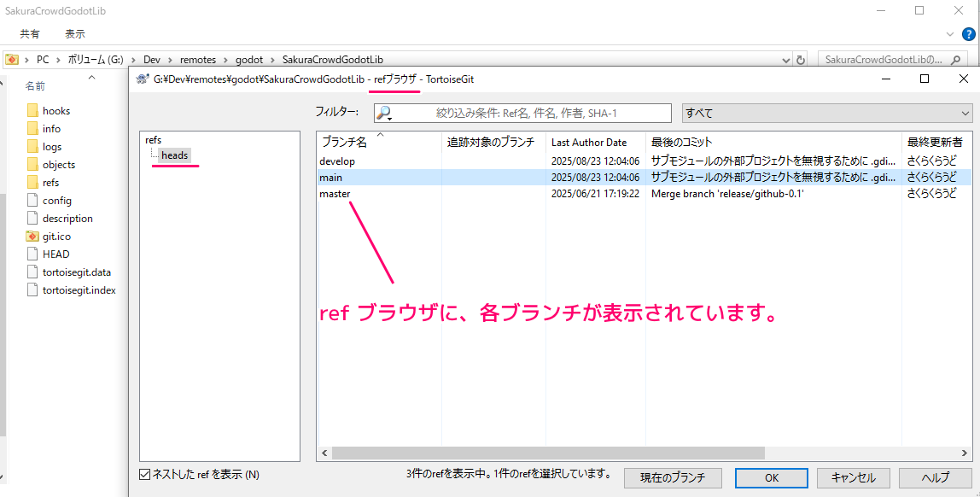Click the TortoiseGit title bar icon
This screenshot has height=497, width=980.
tap(143, 79)
